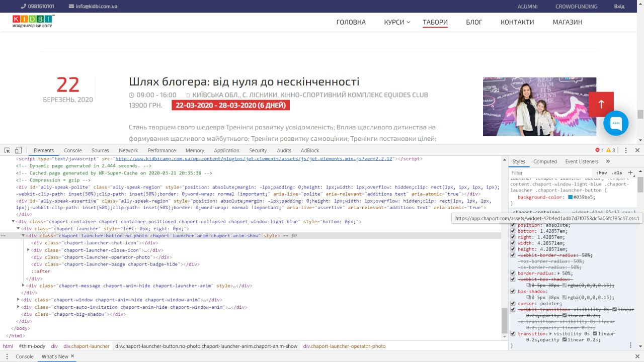Uncheck the cursor: pointer property
The image size is (644, 362).
513,303
